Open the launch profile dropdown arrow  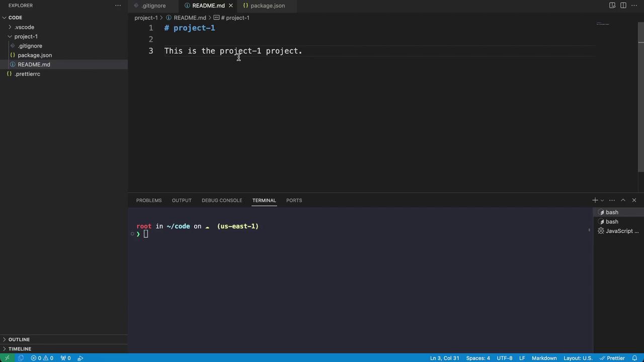coord(602,200)
